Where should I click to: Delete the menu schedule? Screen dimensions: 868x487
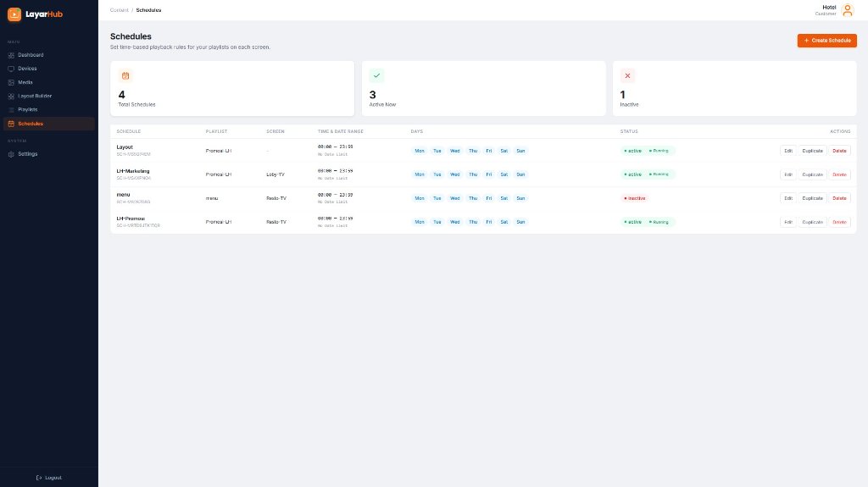click(839, 198)
